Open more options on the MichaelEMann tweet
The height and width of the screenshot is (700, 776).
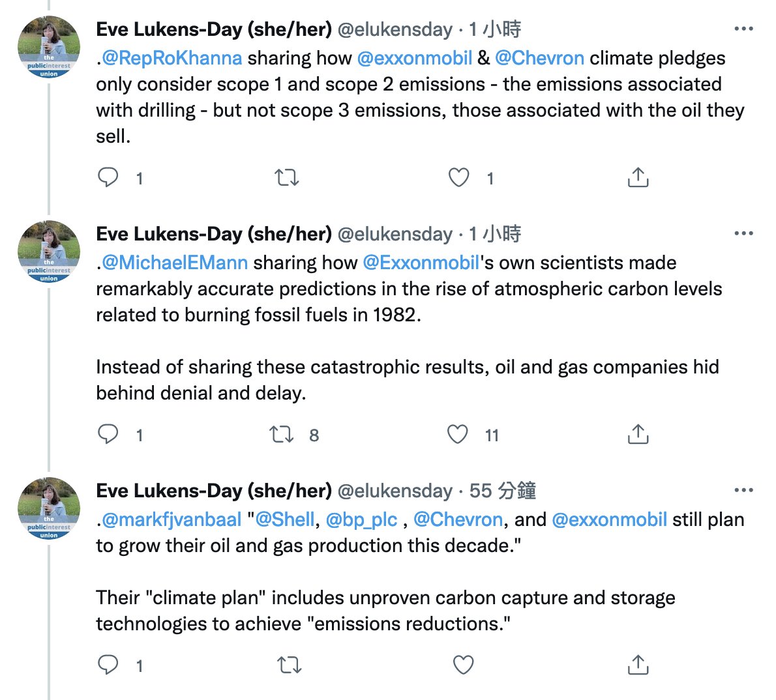(743, 233)
